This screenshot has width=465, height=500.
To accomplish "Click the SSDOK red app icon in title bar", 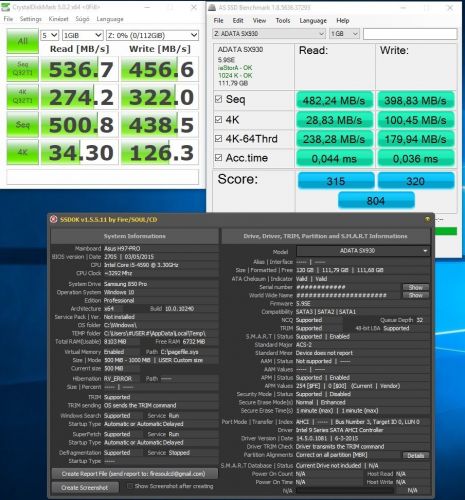I will coord(53,219).
